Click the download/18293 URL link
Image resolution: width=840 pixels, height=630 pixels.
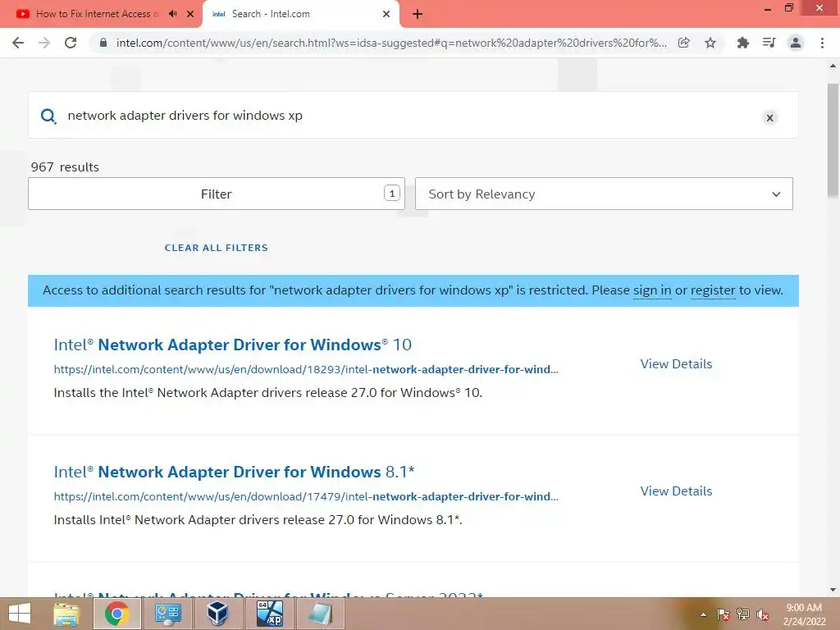click(306, 369)
